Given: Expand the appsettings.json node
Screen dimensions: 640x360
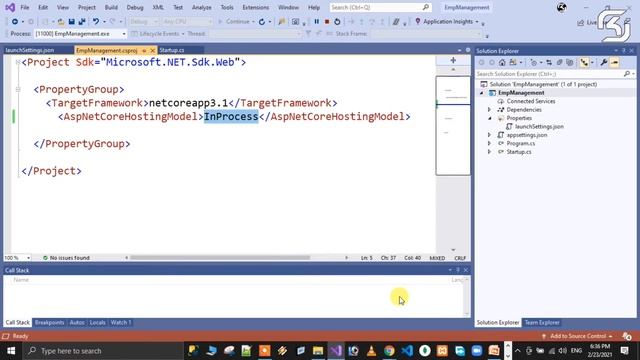Looking at the screenshot, I should [489, 135].
